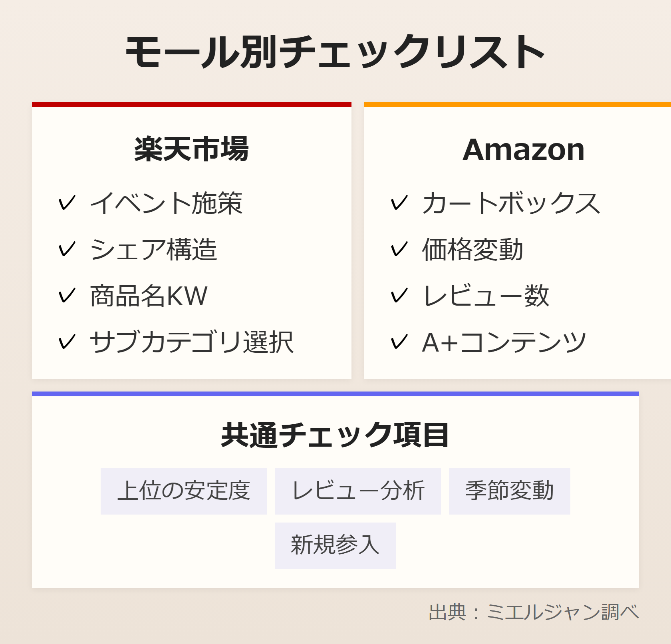Click the checkmark beside レビュー数

(399, 296)
